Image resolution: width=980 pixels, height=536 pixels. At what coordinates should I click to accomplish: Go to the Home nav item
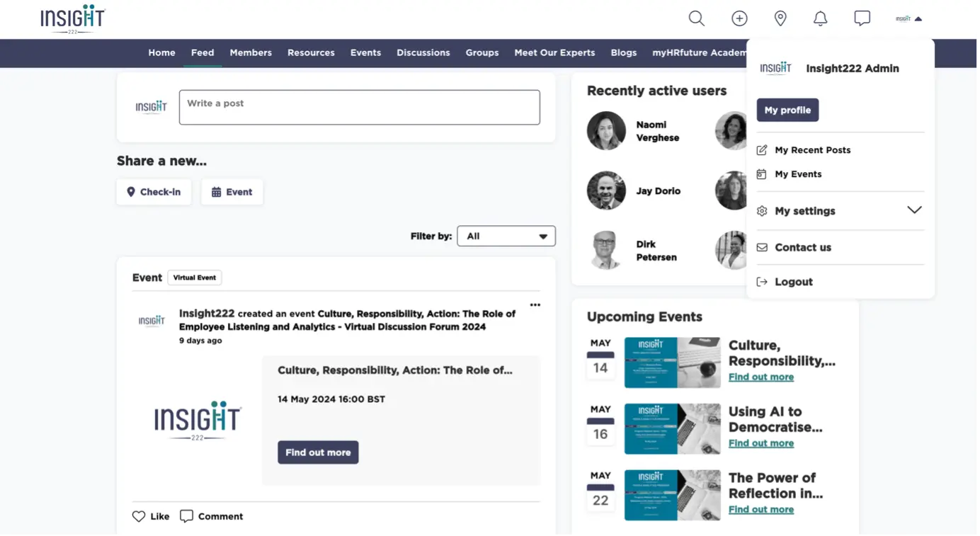[161, 52]
